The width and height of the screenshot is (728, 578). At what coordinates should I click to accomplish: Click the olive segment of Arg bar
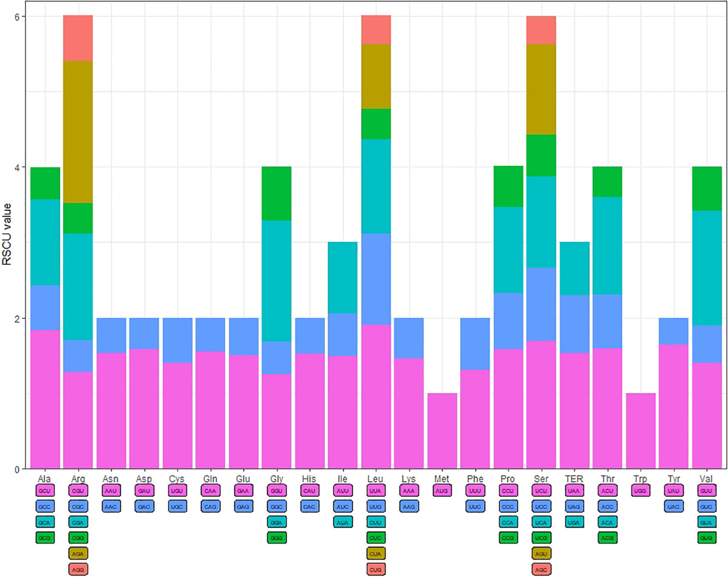pyautogui.click(x=78, y=132)
